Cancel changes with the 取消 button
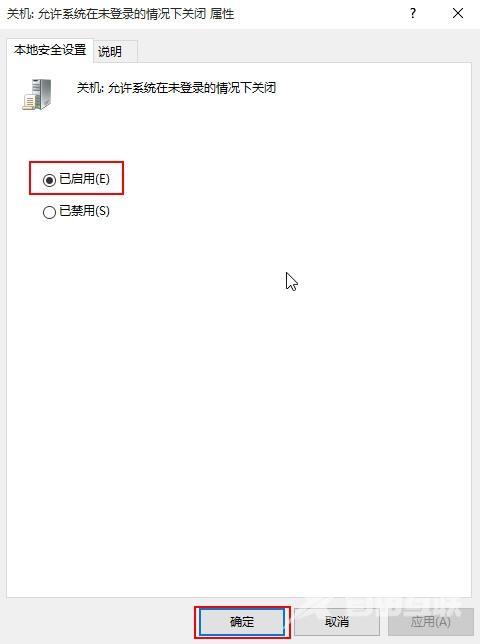This screenshot has width=480, height=644. [337, 621]
